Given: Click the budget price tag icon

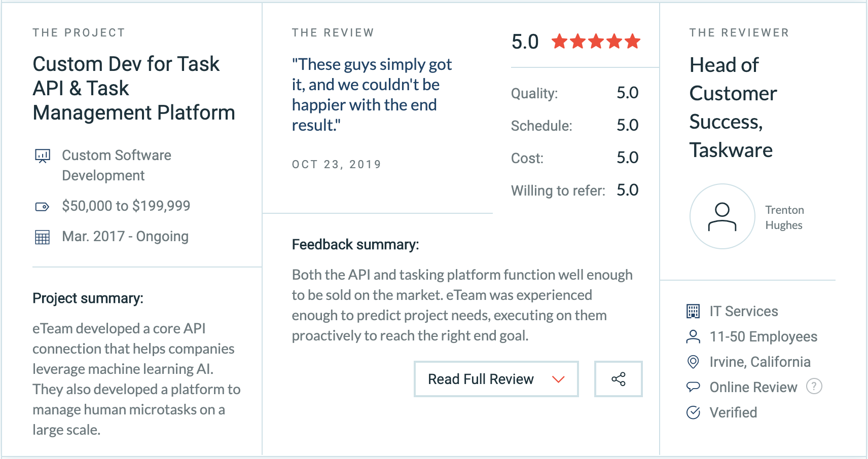Looking at the screenshot, I should coord(42,206).
